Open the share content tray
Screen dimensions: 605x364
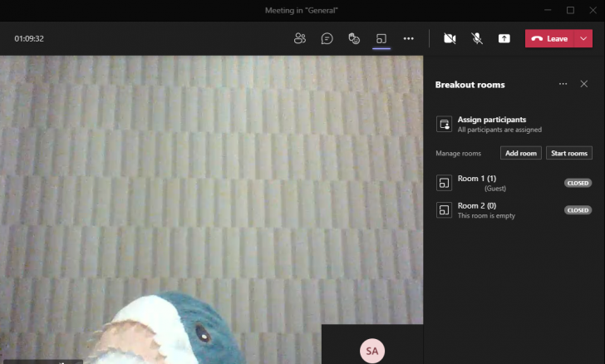504,38
